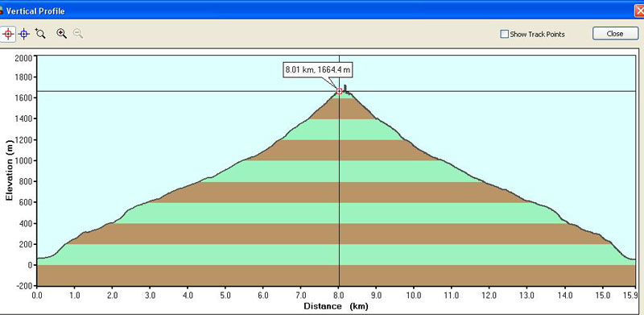Click the 4.0 distance axis label
Image resolution: width=644 pixels, height=315 pixels.
click(x=188, y=295)
